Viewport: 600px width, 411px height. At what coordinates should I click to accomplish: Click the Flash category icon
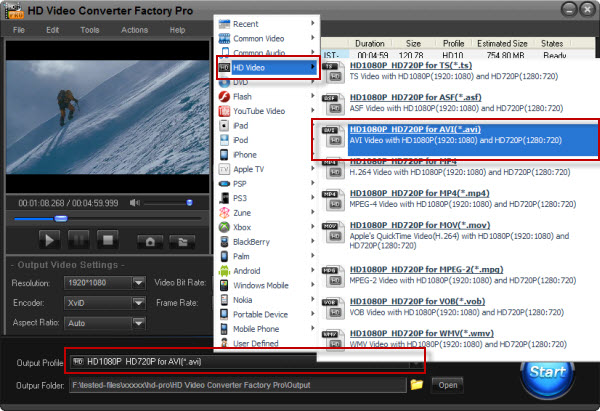point(224,96)
